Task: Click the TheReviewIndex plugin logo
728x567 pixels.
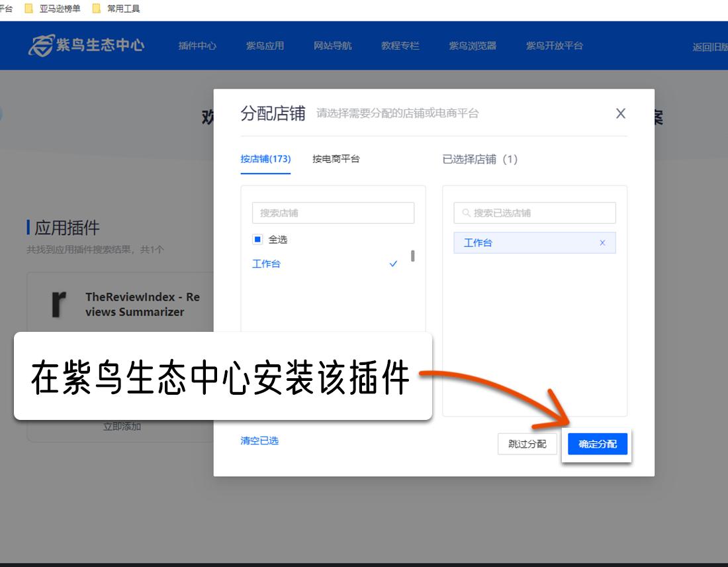Action: [60, 304]
